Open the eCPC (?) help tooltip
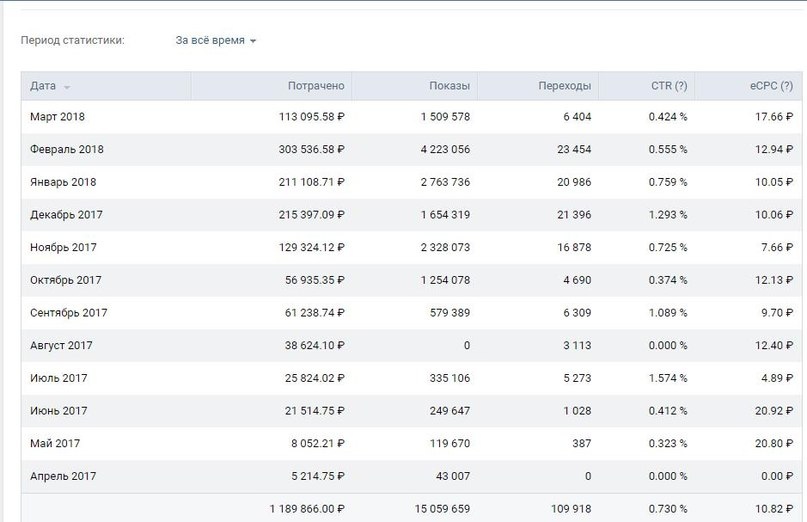The height and width of the screenshot is (522, 807). [786, 86]
